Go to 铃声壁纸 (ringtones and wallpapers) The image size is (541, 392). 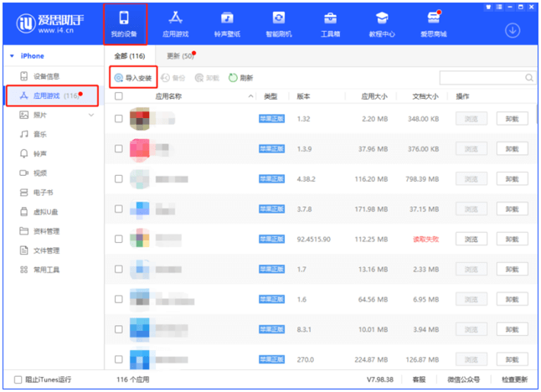coord(226,23)
